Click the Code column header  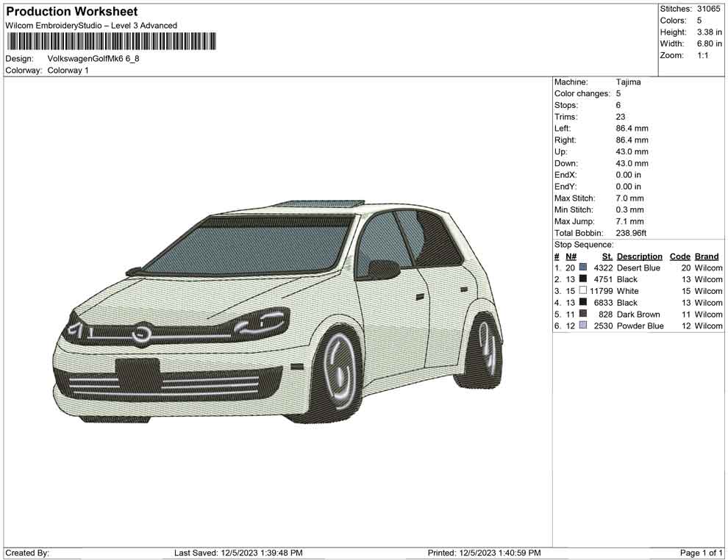pyautogui.click(x=680, y=256)
